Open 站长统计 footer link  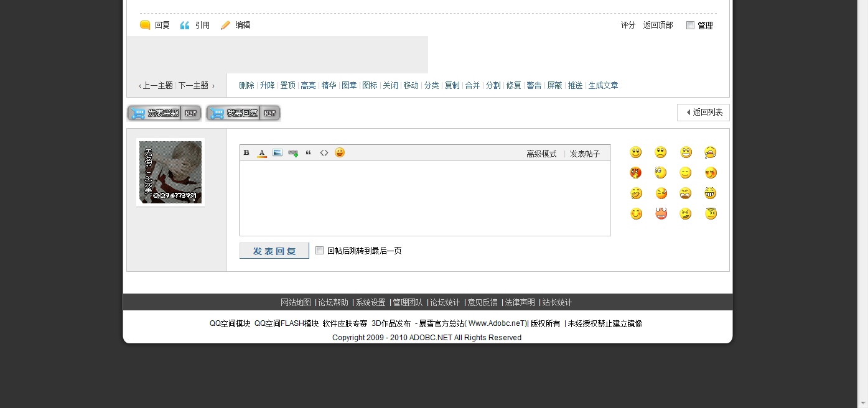(557, 303)
